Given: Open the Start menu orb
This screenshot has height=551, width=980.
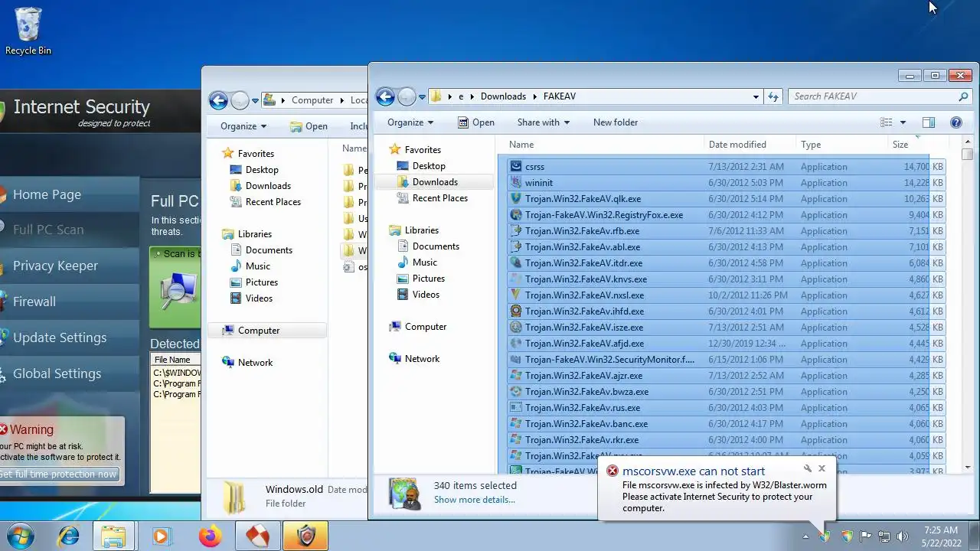Looking at the screenshot, I should pos(21,536).
